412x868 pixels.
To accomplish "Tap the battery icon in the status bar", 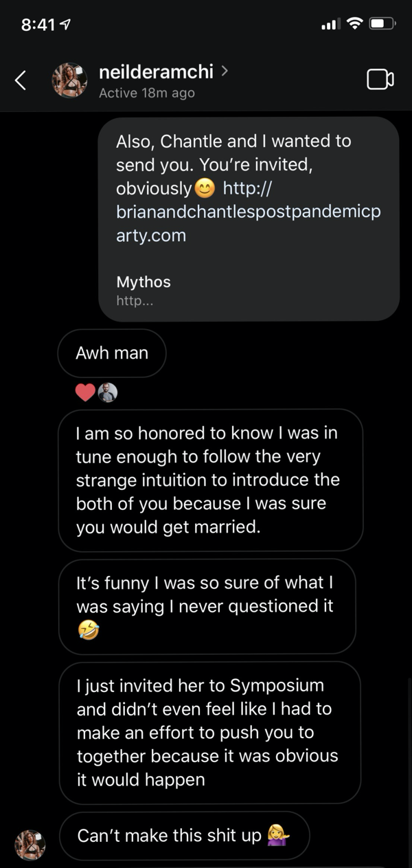I will tap(382, 24).
